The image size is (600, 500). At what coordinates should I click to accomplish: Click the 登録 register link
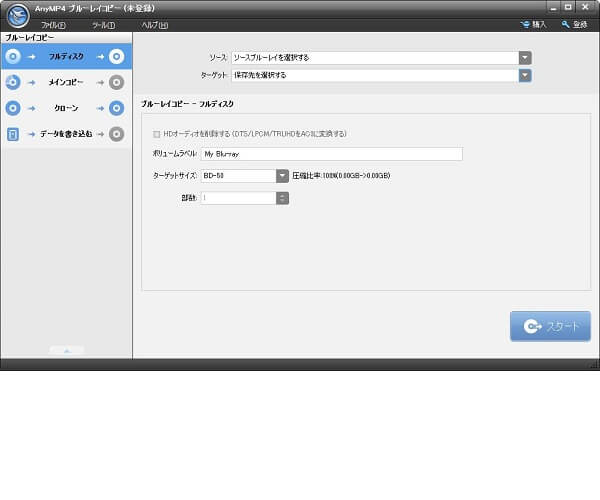pos(574,24)
